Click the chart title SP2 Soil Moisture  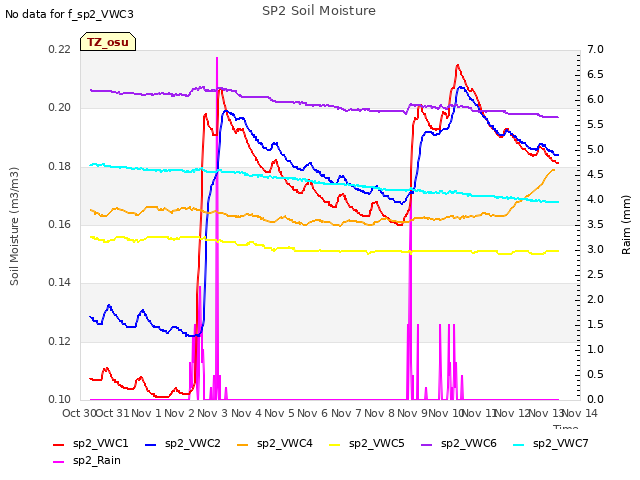tap(319, 11)
